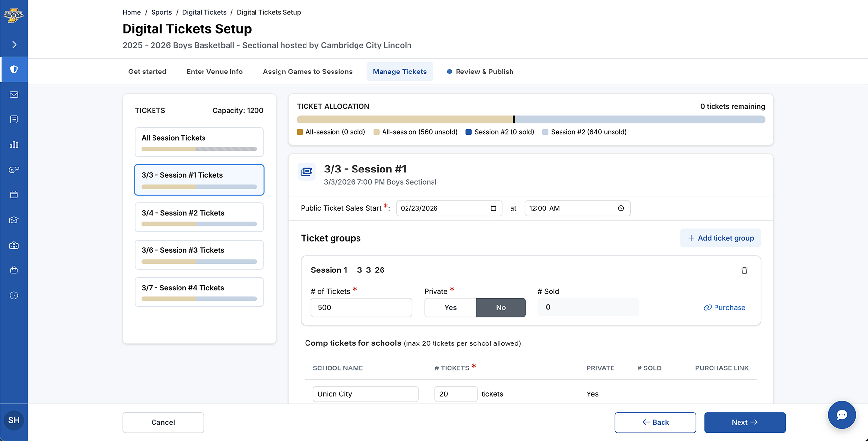The height and width of the screenshot is (441, 868).
Task: Open the mail envelope icon in sidebar
Action: (14, 94)
